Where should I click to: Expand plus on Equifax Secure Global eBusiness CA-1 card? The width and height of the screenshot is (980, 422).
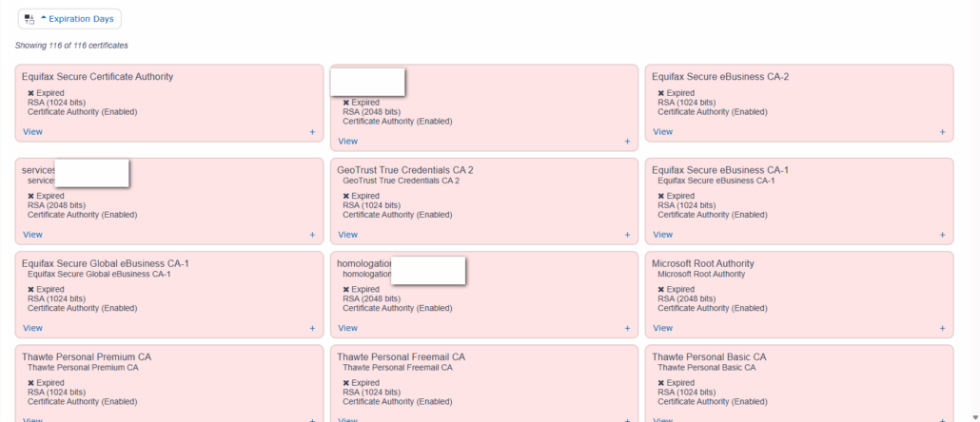(x=312, y=329)
